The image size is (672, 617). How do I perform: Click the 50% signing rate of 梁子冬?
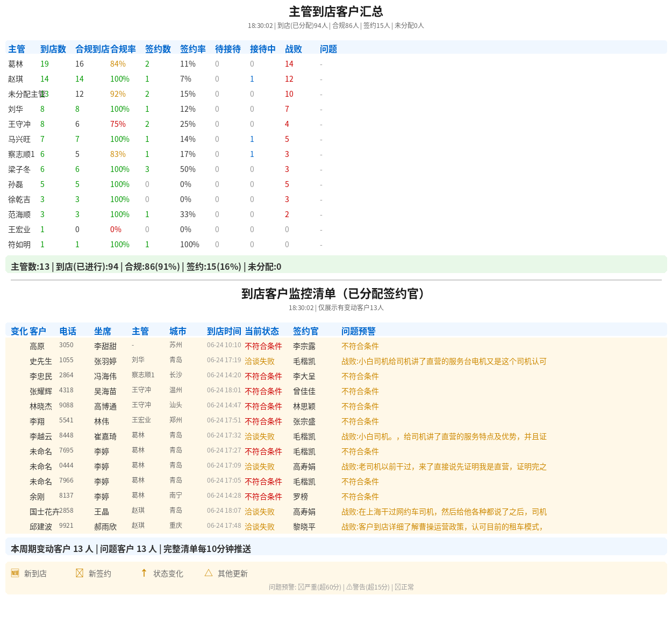188,169
